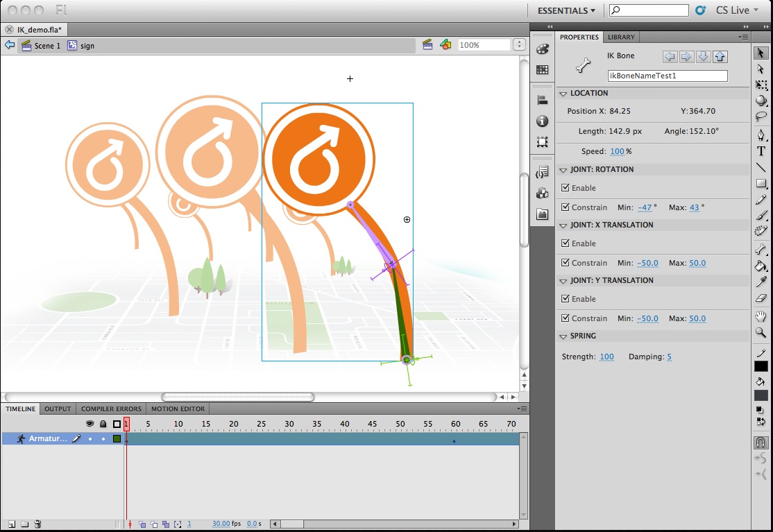Open the stage zoom percentage dropdown
The width and height of the screenshot is (773, 532).
pos(518,45)
